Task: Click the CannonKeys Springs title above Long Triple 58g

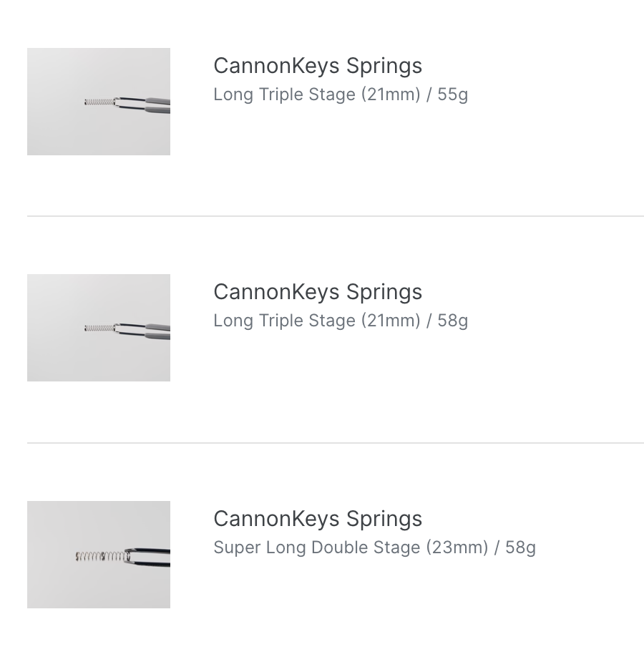Action: pos(318,292)
